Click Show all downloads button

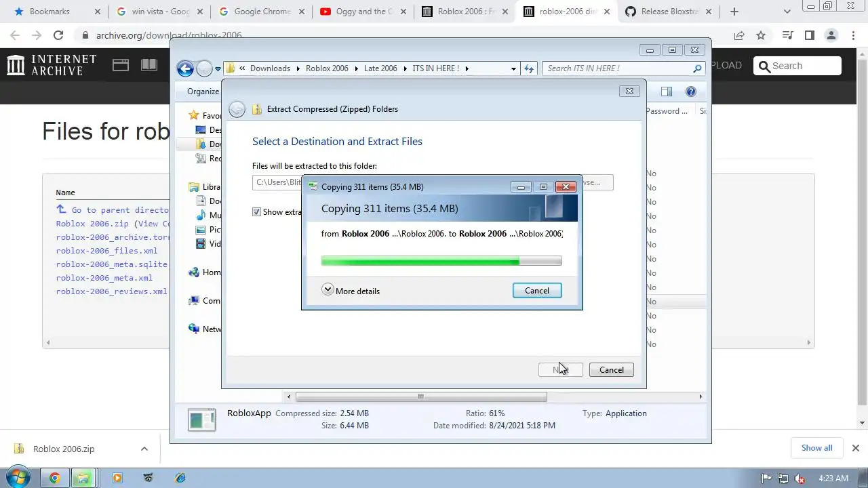[x=816, y=448]
